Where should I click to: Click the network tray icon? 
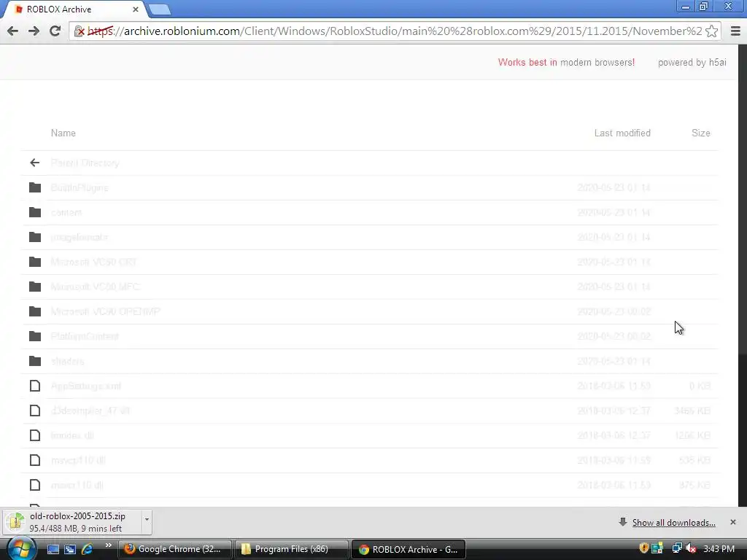(676, 548)
